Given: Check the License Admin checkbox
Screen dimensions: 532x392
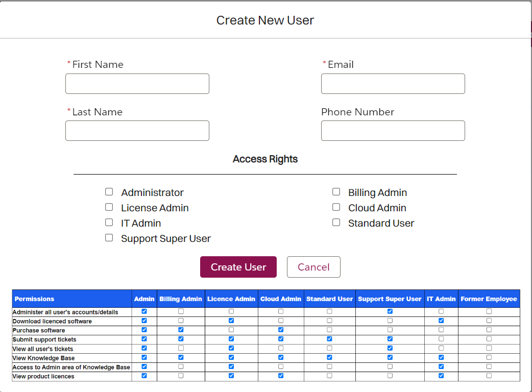Looking at the screenshot, I should (109, 207).
